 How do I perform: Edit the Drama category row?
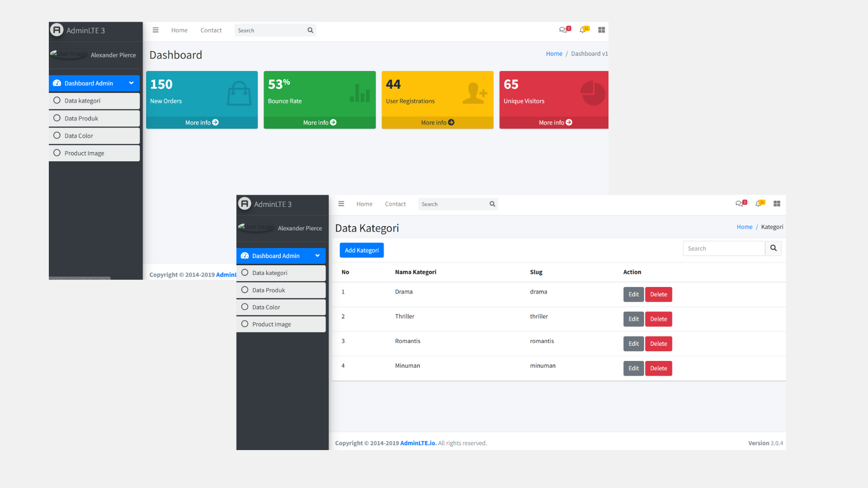[633, 294]
